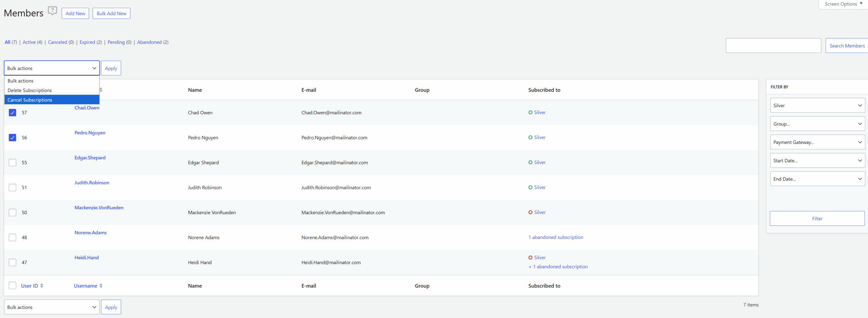The height and width of the screenshot is (318, 868).
Task: Click Norene Adams' 1 abandoned subscription link
Action: click(556, 237)
